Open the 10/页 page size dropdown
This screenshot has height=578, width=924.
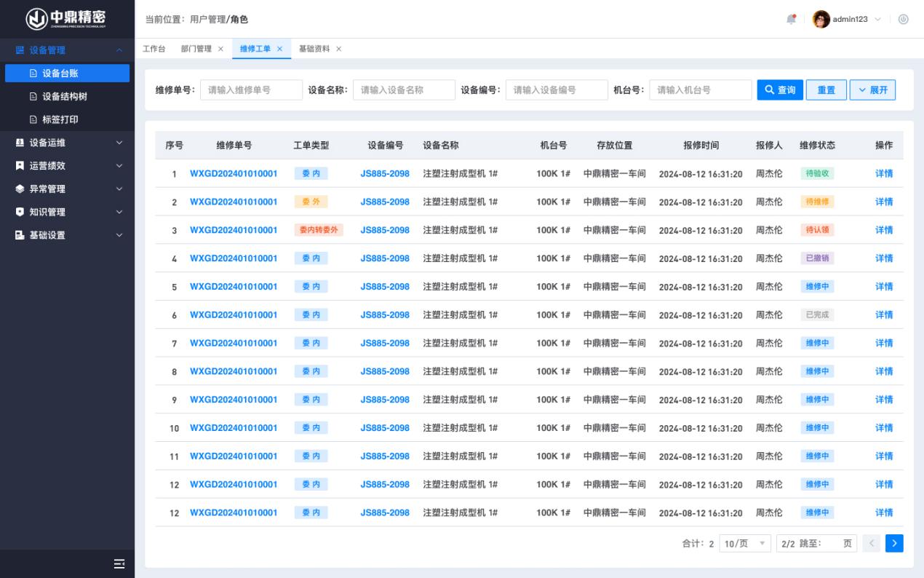pyautogui.click(x=745, y=544)
